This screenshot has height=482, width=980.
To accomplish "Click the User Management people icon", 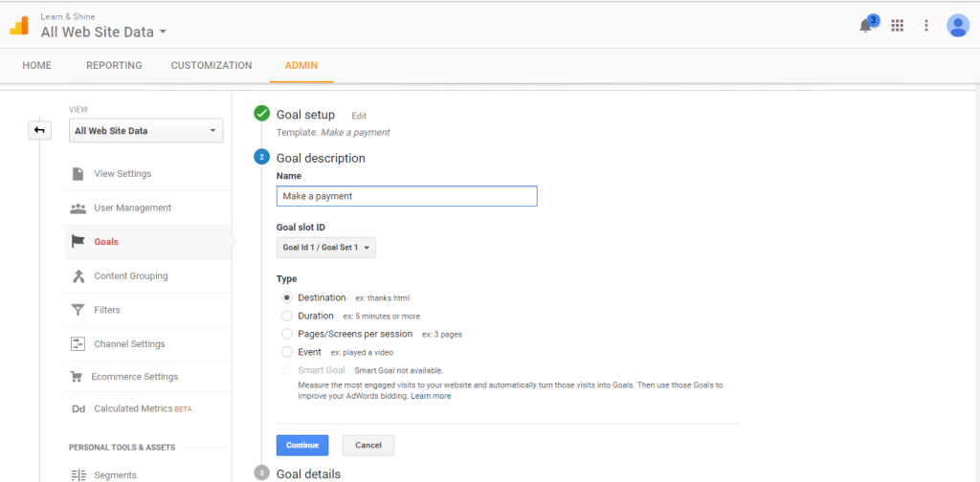I will (78, 208).
